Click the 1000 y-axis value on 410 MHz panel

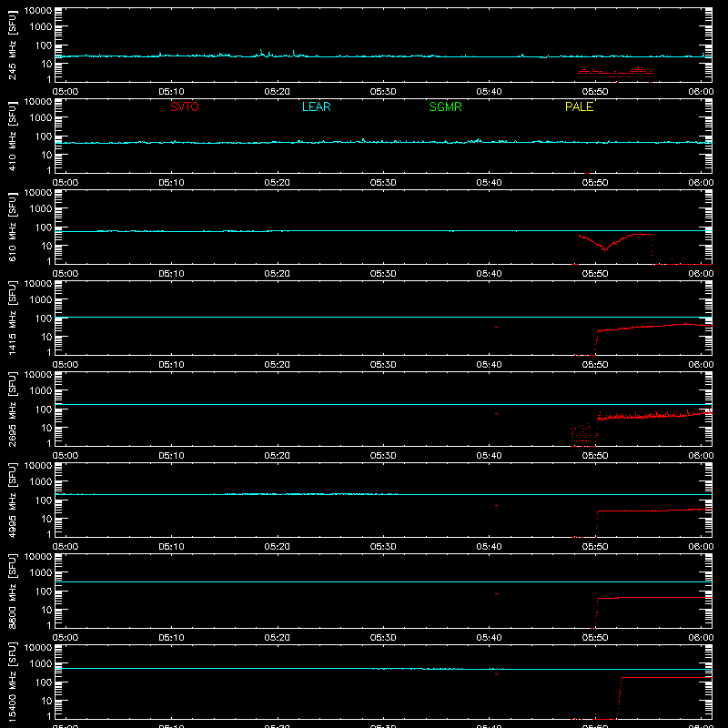point(41,117)
